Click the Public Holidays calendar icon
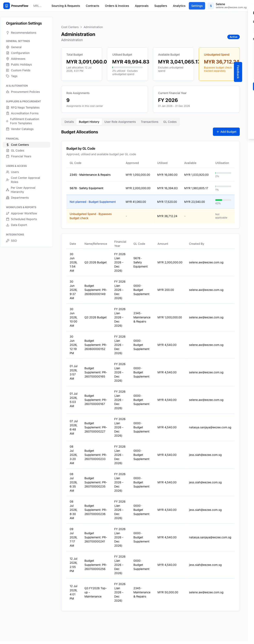Image resolution: width=254 pixels, height=644 pixels. pyautogui.click(x=8, y=65)
